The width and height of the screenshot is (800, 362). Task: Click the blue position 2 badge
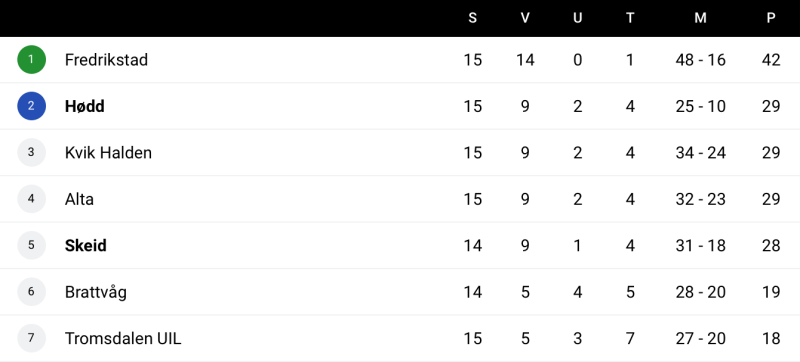(x=31, y=106)
